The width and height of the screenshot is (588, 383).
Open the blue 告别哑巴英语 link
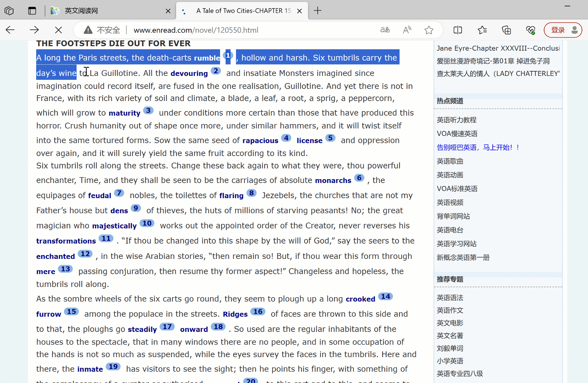pyautogui.click(x=478, y=148)
